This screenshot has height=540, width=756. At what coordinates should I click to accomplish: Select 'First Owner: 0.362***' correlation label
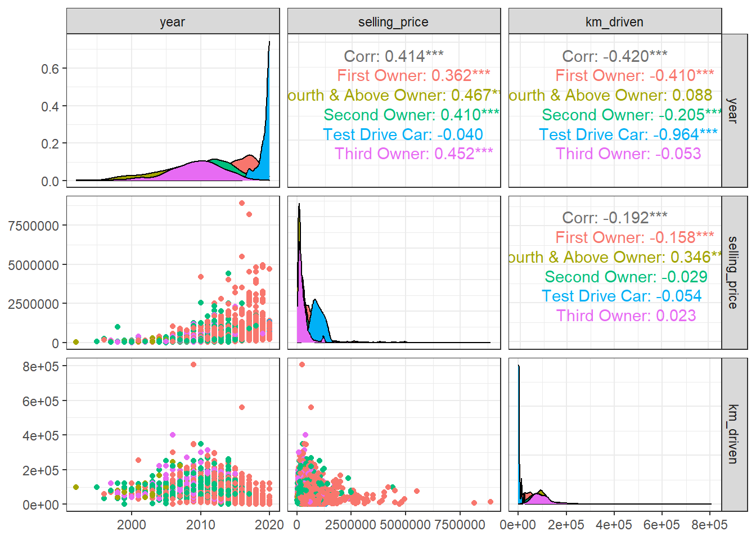pos(413,75)
